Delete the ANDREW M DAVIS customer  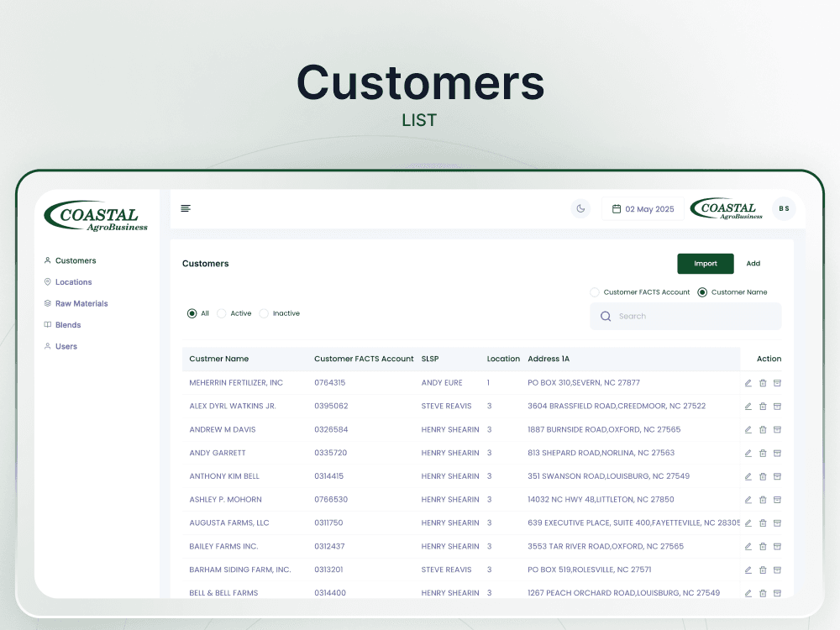[x=763, y=429]
